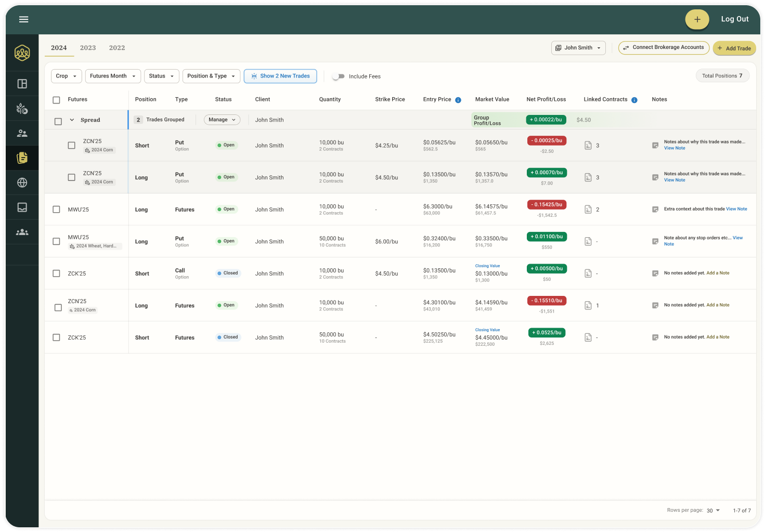
Task: Click the Add Trade button
Action: tap(734, 48)
